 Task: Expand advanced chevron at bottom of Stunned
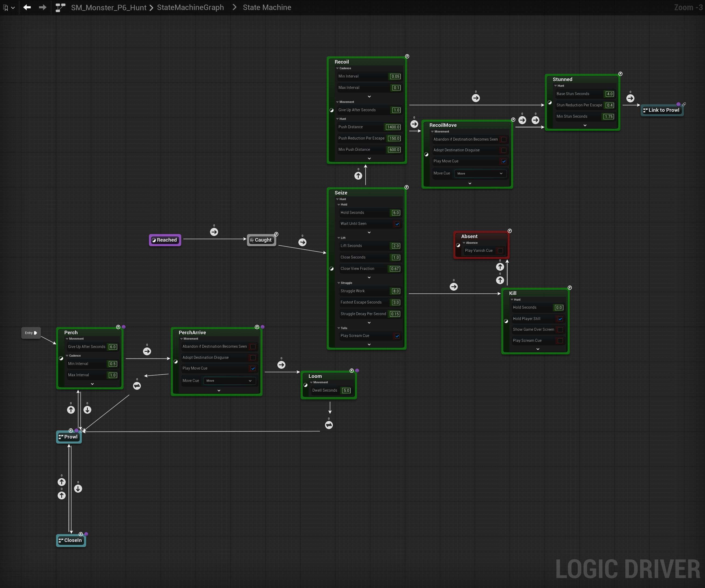(585, 126)
